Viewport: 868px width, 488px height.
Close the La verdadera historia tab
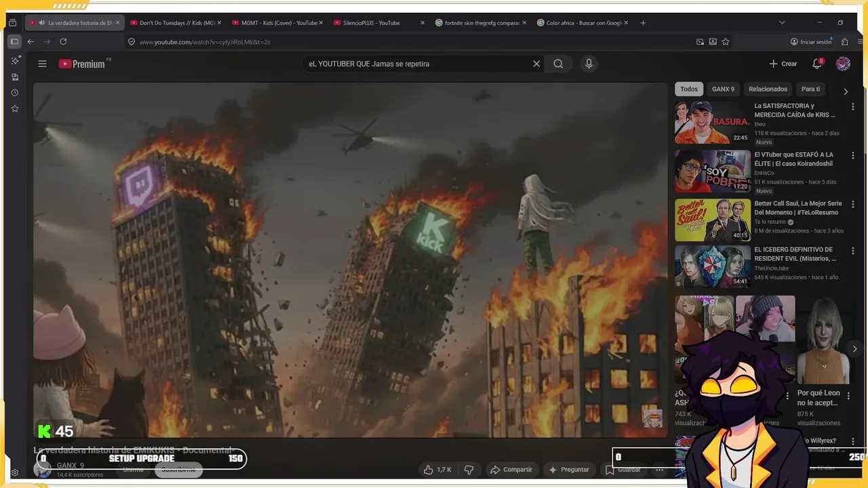[117, 22]
